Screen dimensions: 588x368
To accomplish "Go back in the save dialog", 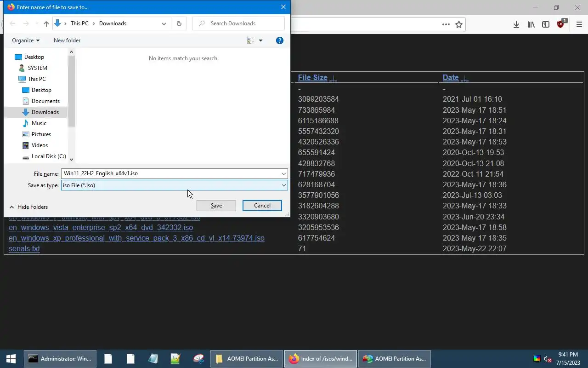I will pyautogui.click(x=12, y=23).
